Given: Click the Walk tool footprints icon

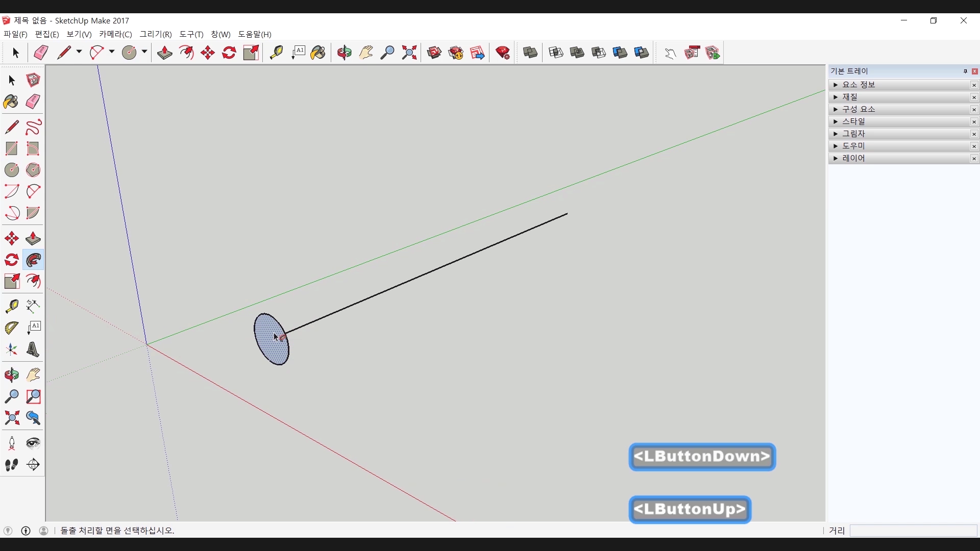Looking at the screenshot, I should tap(11, 465).
